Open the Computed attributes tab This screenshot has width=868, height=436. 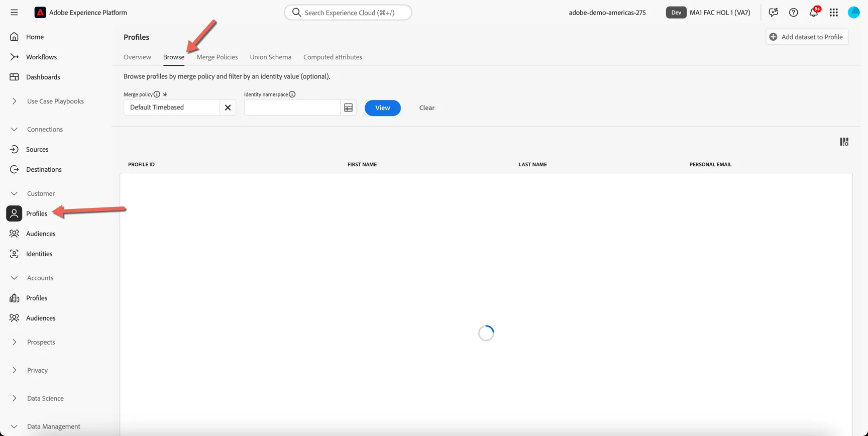333,57
